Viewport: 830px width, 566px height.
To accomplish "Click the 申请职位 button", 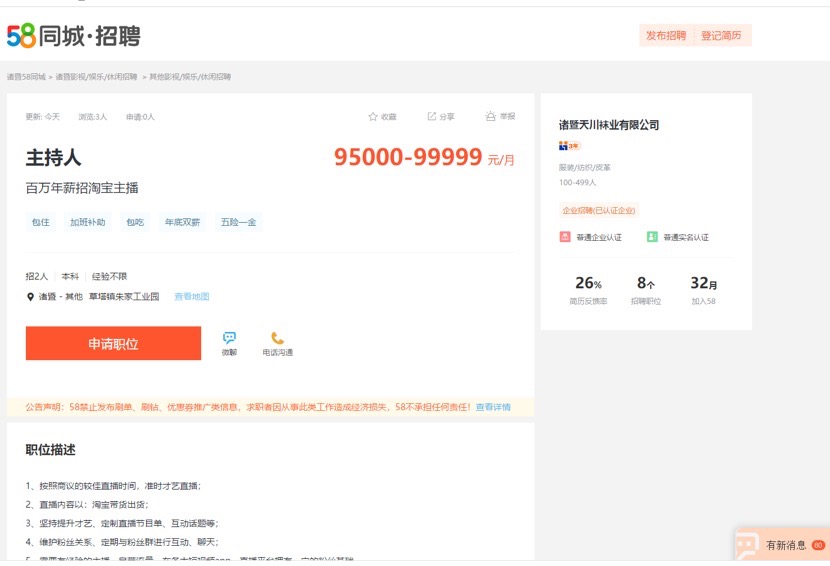I will [x=113, y=343].
